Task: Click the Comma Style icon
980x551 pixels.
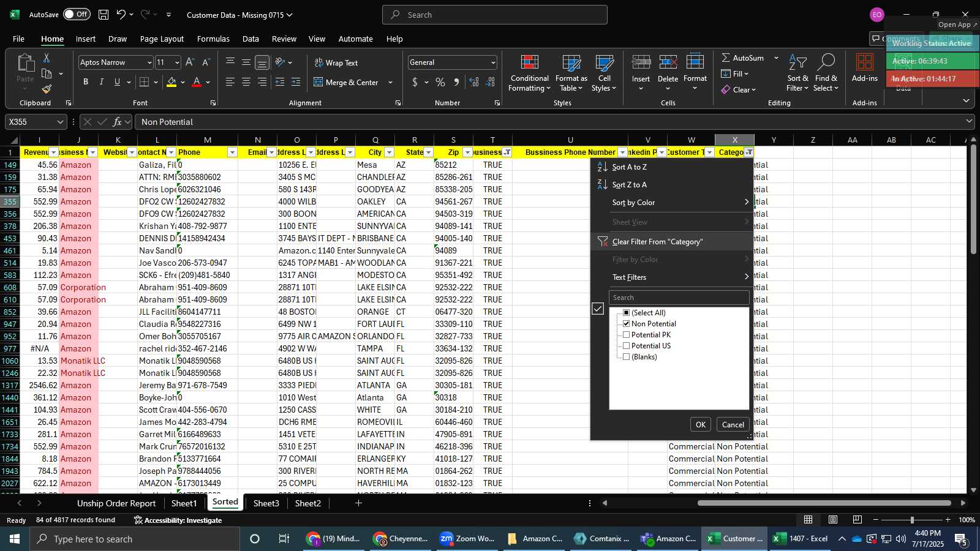Action: tap(457, 82)
